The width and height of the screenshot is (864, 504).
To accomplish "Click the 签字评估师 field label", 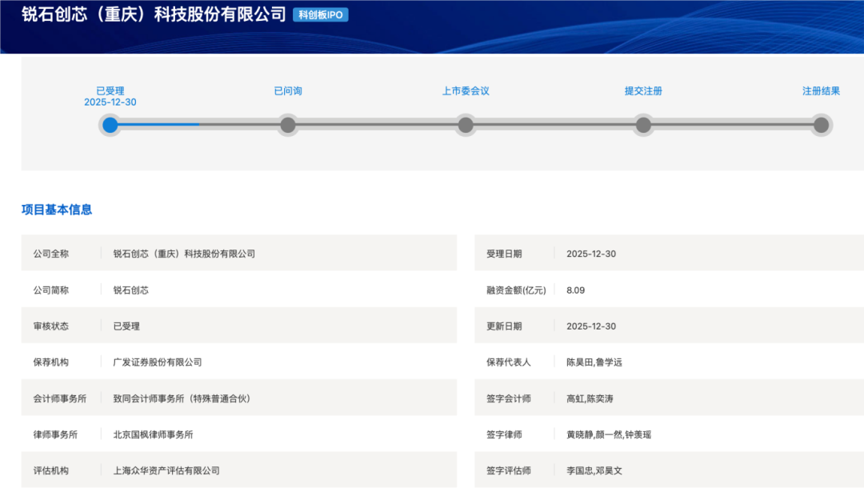I will click(x=508, y=471).
